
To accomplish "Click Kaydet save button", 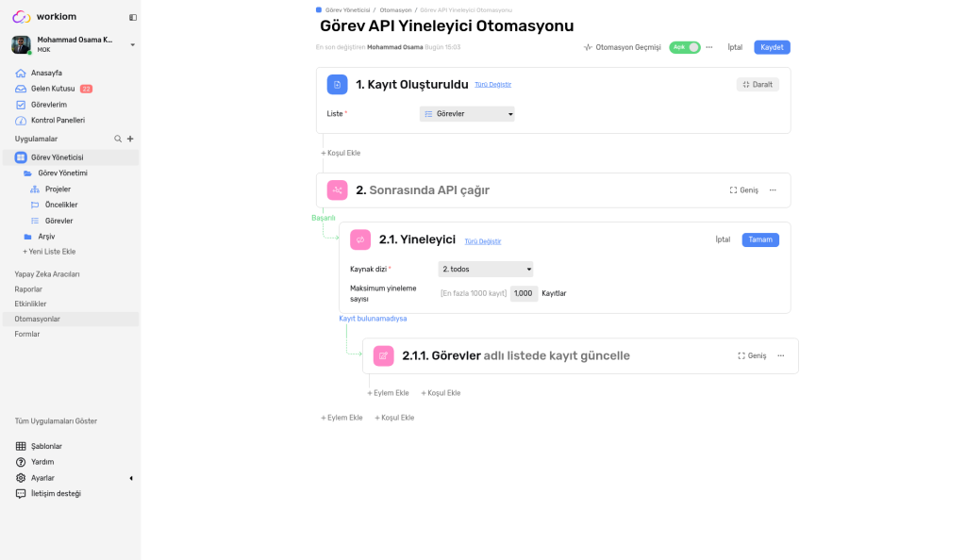I will point(772,47).
